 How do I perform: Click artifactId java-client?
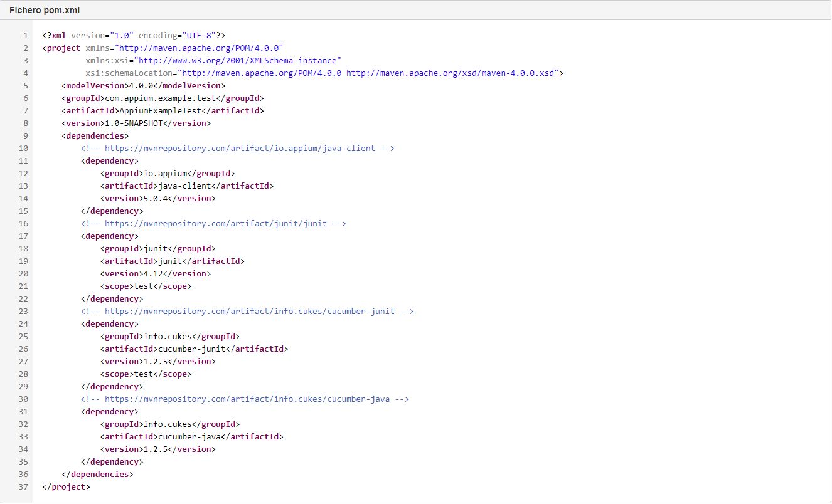187,186
